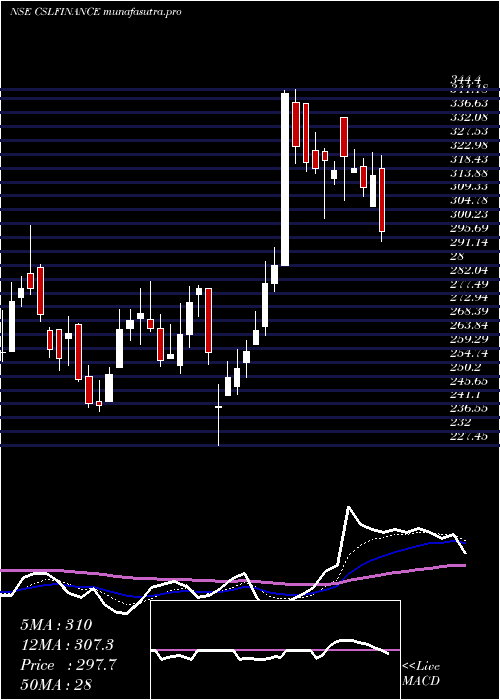The image size is (500, 700).
Task: Click the 50MA : 28 readout
Action: click(x=56, y=685)
